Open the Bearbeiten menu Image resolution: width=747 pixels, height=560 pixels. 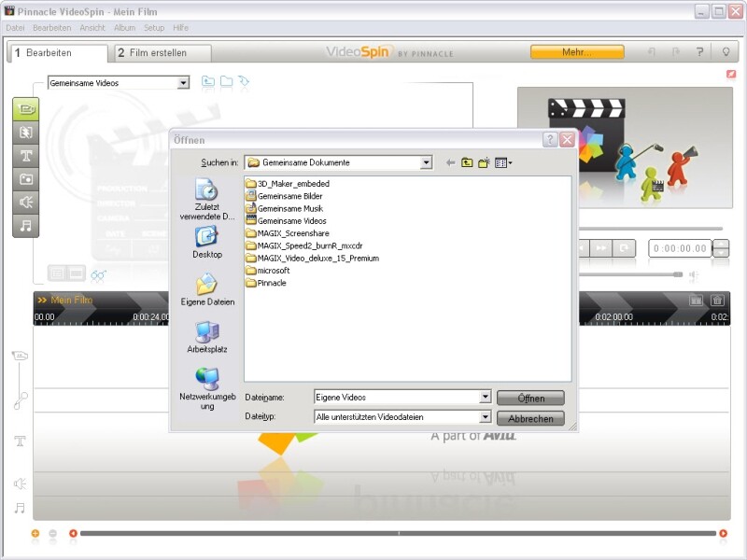[x=52, y=28]
